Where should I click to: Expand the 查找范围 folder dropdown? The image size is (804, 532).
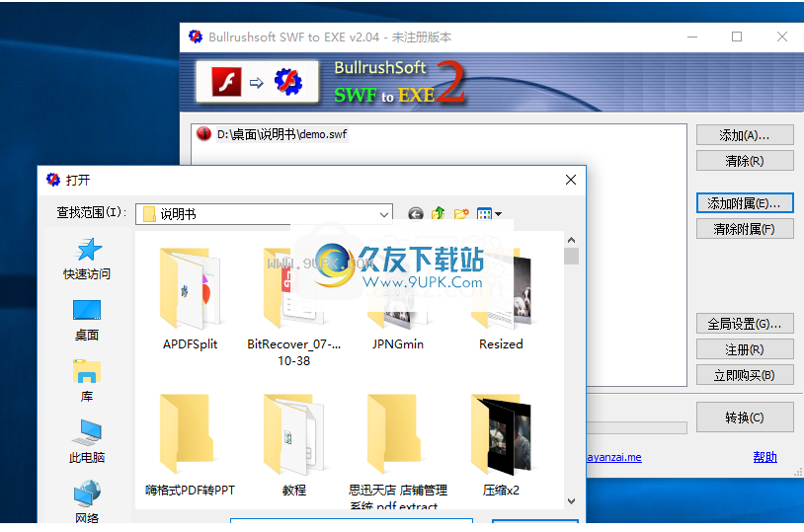point(383,214)
